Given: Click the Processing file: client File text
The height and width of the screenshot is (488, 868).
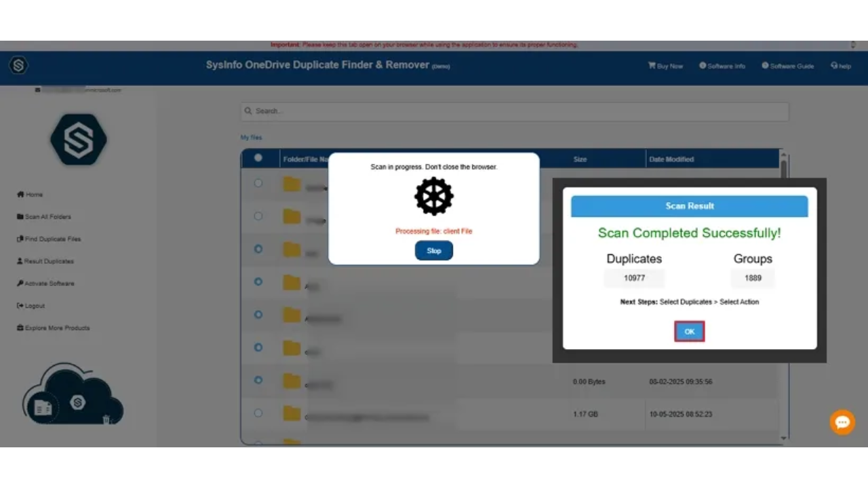Looking at the screenshot, I should (x=434, y=231).
